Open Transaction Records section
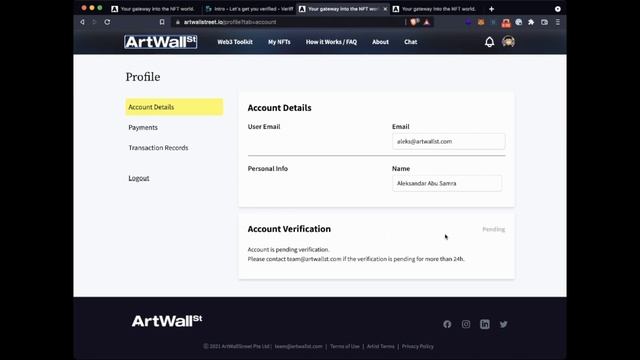 (158, 148)
